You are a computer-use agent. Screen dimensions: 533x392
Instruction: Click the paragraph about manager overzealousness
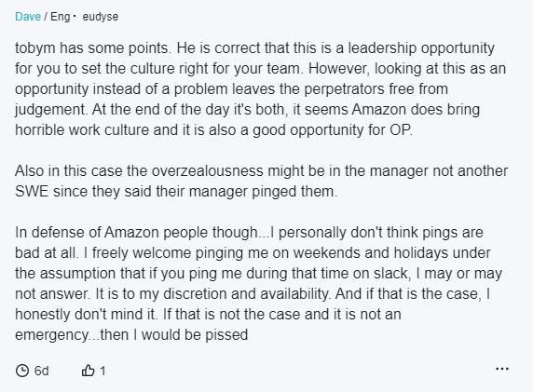(x=262, y=181)
